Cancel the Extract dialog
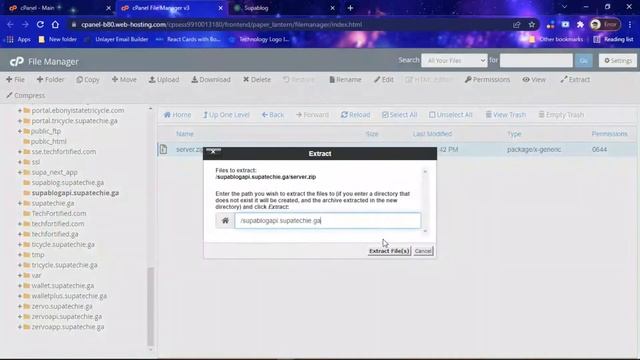Image resolution: width=640 pixels, height=360 pixels. click(423, 251)
